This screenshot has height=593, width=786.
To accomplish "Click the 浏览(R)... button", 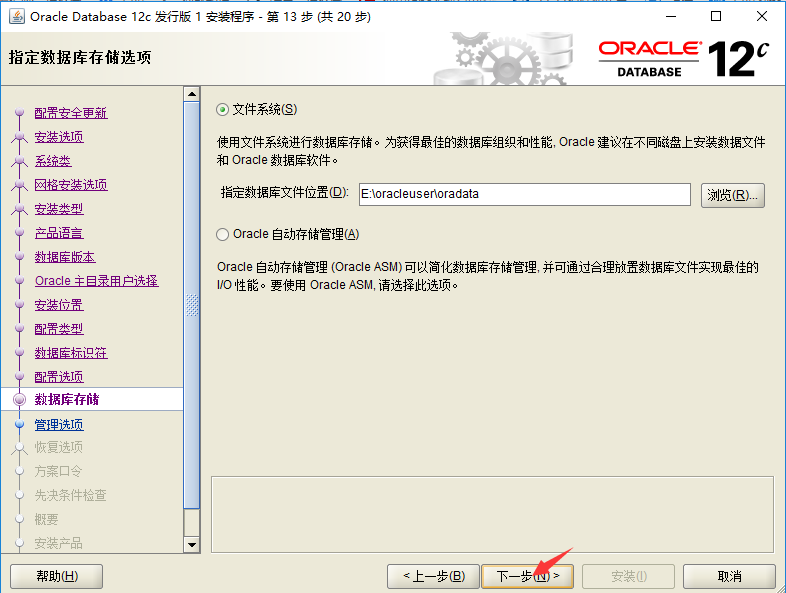I will click(732, 195).
